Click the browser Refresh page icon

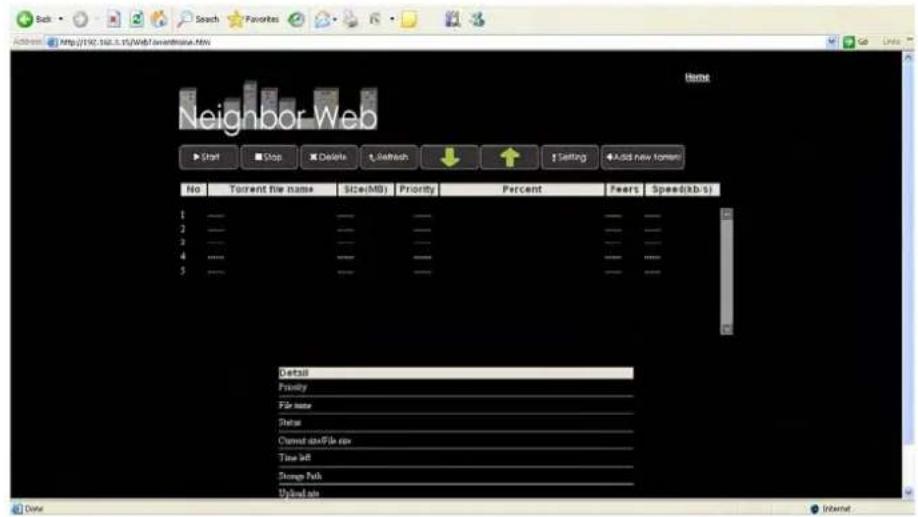coord(136,20)
